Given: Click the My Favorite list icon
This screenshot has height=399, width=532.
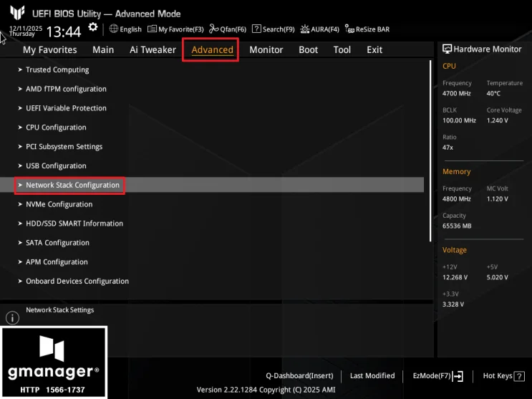Looking at the screenshot, I should pyautogui.click(x=152, y=29).
